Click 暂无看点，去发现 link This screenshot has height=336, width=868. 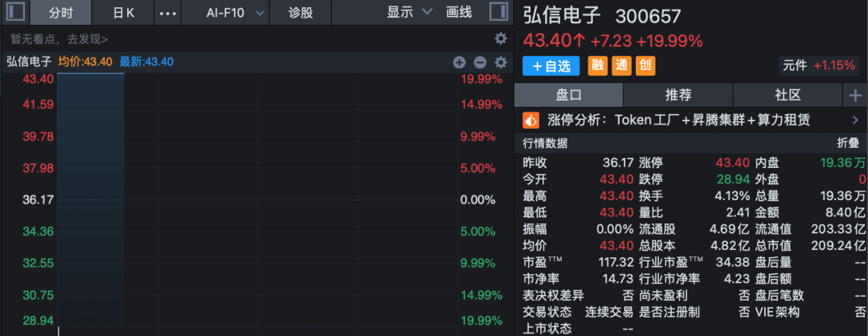tap(59, 39)
